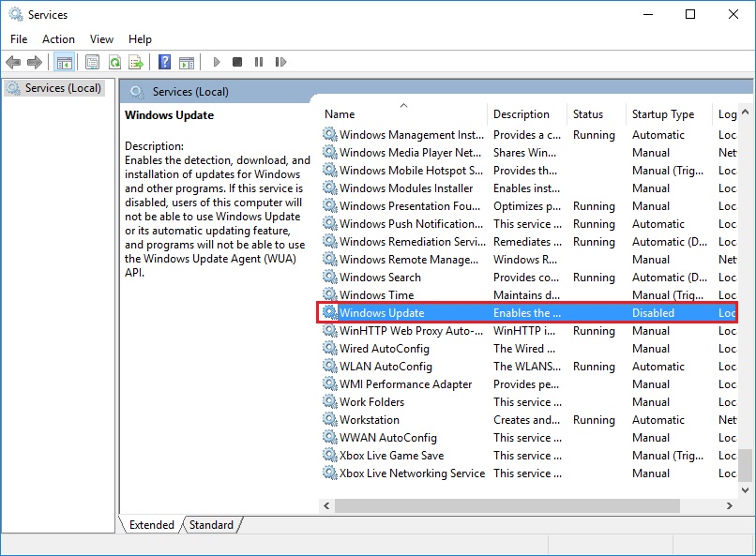The height and width of the screenshot is (556, 756).
Task: Click gear icon beside Xbox Live Game Save
Action: point(330,455)
